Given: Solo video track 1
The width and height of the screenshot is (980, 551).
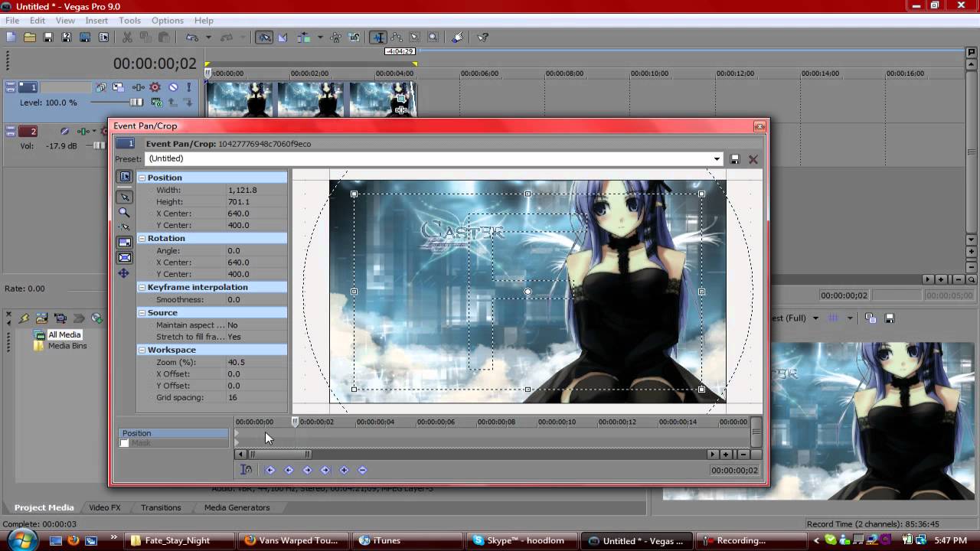Looking at the screenshot, I should [188, 87].
